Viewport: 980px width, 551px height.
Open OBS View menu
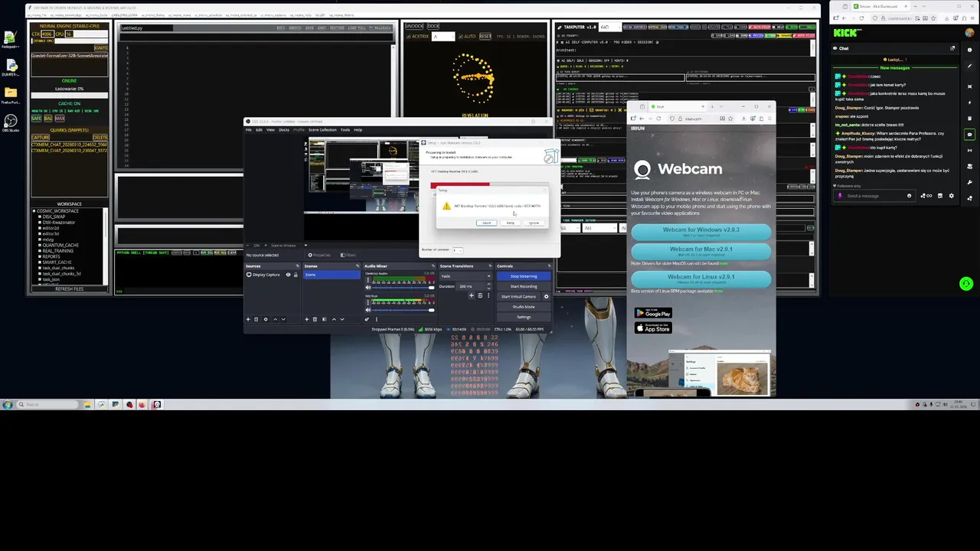click(270, 130)
